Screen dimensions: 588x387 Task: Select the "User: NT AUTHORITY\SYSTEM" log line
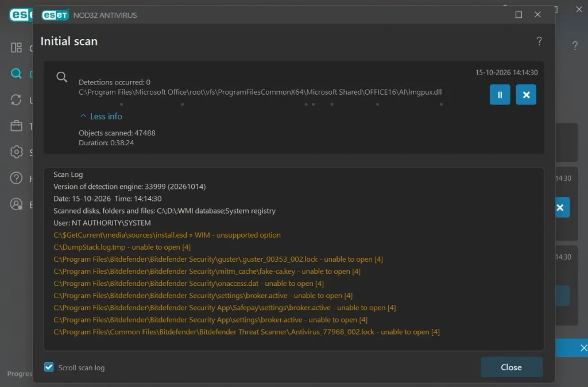[102, 223]
